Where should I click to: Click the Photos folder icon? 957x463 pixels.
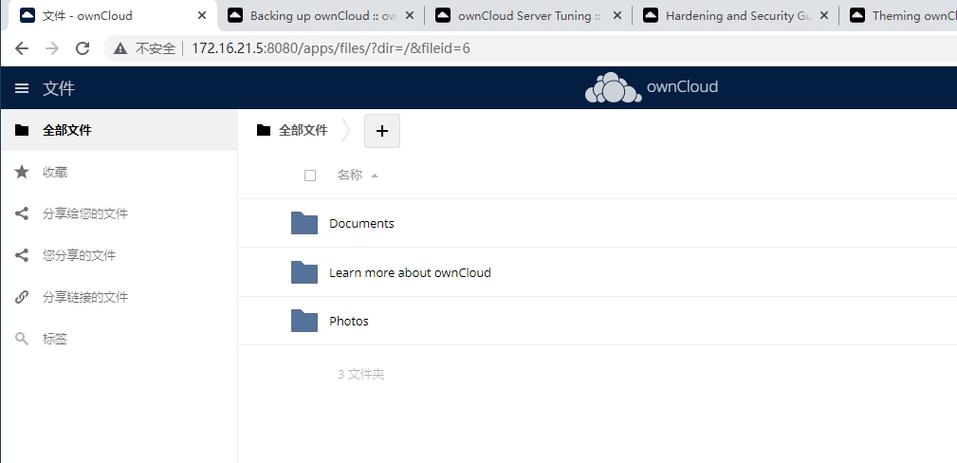click(x=304, y=321)
